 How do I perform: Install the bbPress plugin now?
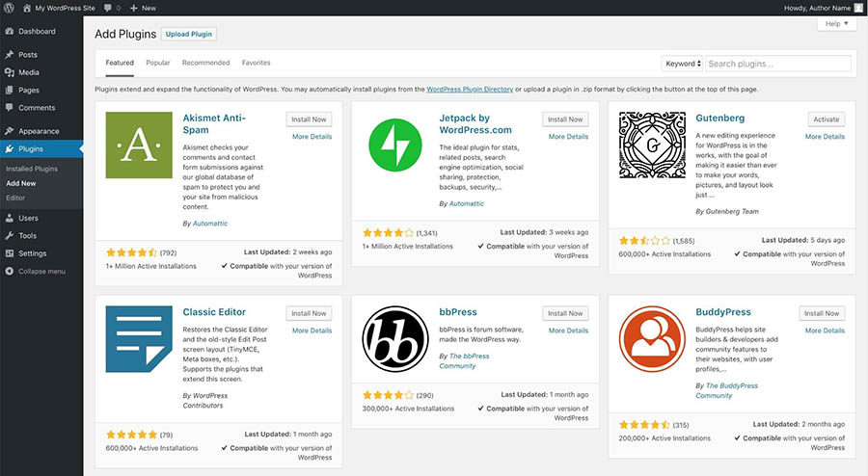[x=565, y=313]
